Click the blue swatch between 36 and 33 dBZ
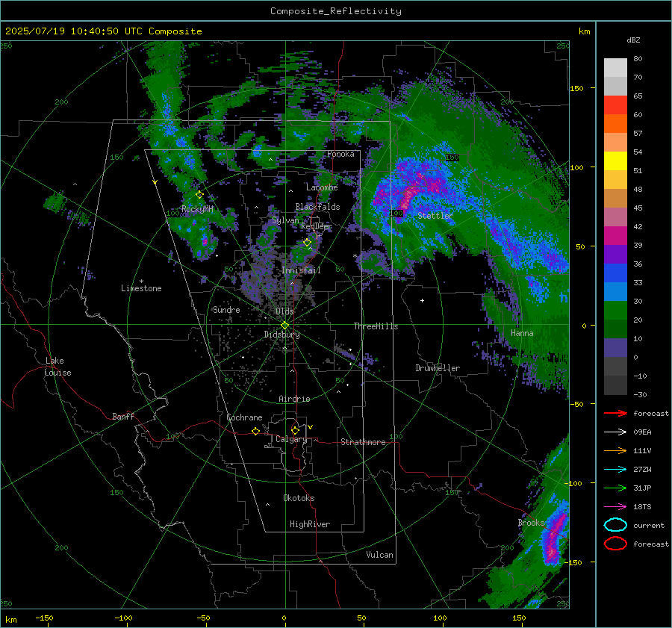The height and width of the screenshot is (628, 672). [615, 273]
